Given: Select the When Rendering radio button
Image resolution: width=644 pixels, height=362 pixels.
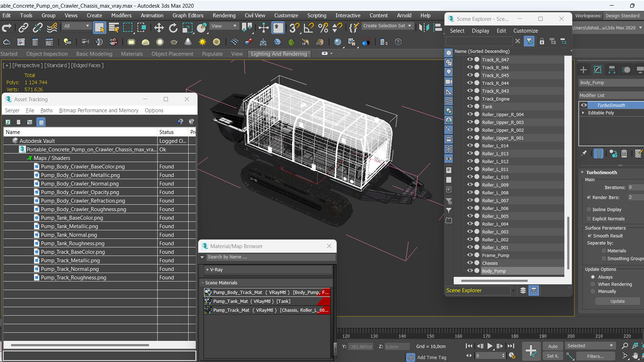Looking at the screenshot, I should tap(593, 284).
